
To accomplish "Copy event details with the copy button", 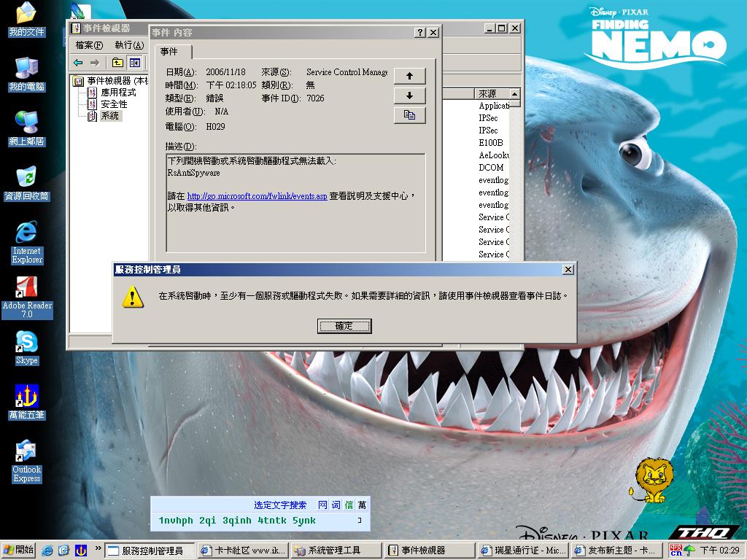I will tap(410, 115).
